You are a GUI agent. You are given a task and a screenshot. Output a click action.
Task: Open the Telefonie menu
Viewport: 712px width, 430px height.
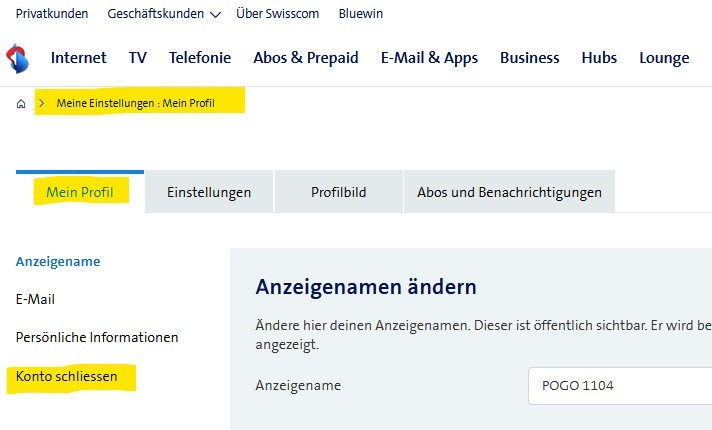[x=200, y=58]
